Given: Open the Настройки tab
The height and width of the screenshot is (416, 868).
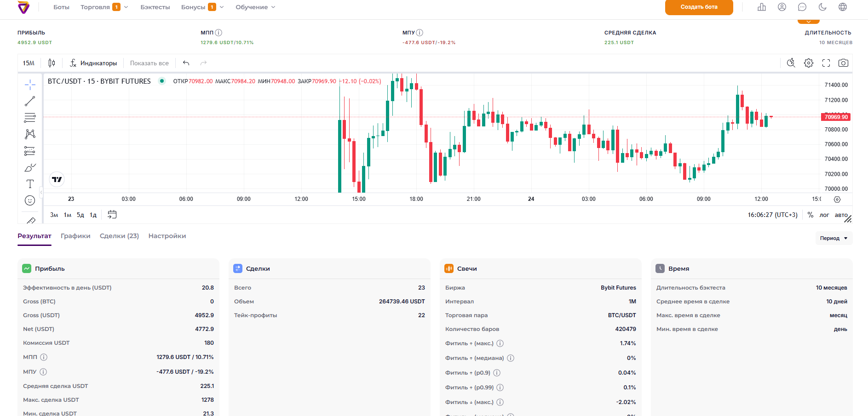Looking at the screenshot, I should pos(167,236).
